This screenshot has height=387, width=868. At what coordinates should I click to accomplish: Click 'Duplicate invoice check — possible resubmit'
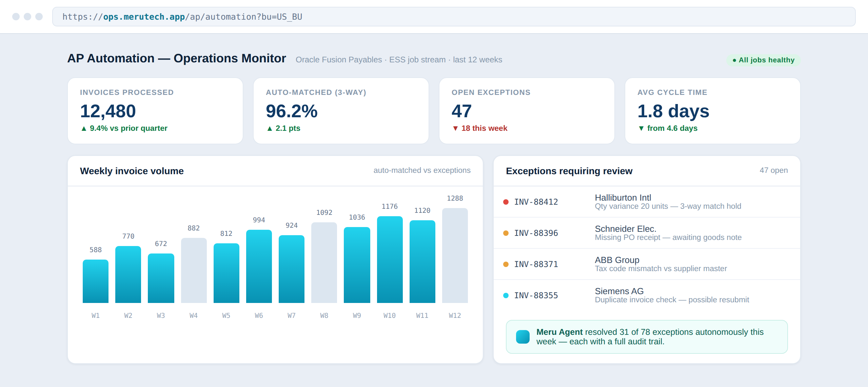[672, 300]
